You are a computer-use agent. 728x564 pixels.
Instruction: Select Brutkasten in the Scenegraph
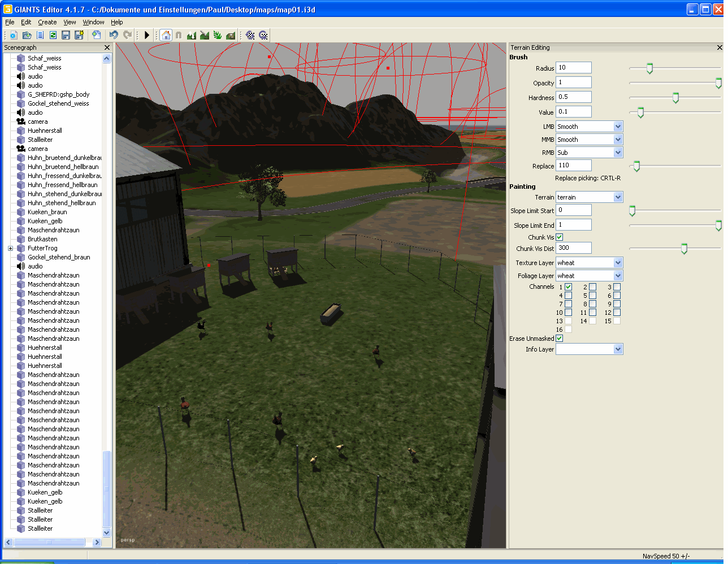[x=42, y=239]
